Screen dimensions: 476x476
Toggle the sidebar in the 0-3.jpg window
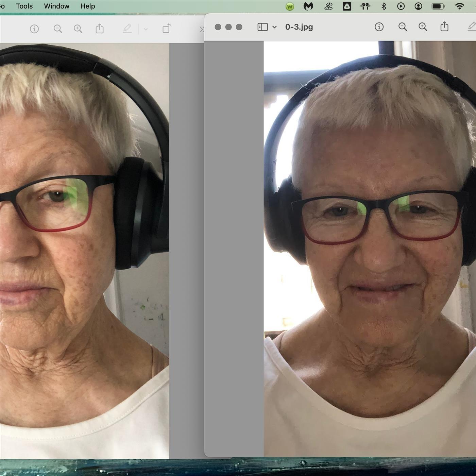[x=262, y=27]
